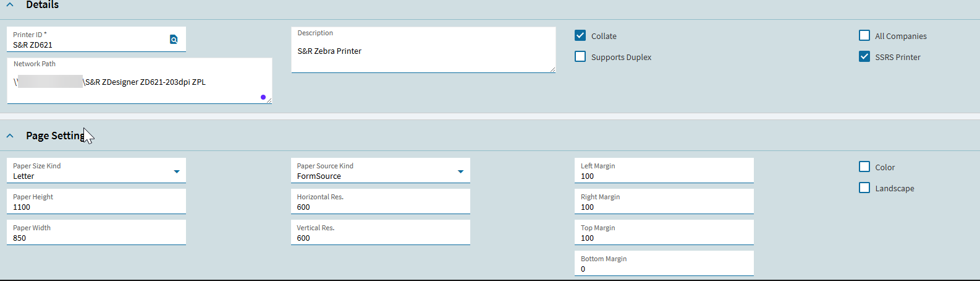Enable the Color checkbox

pyautogui.click(x=864, y=167)
